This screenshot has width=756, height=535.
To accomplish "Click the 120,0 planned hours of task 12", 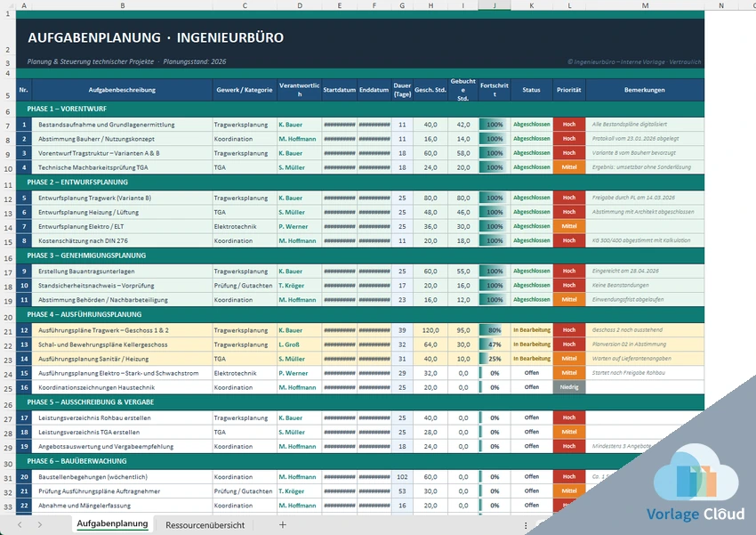I will 430,330.
